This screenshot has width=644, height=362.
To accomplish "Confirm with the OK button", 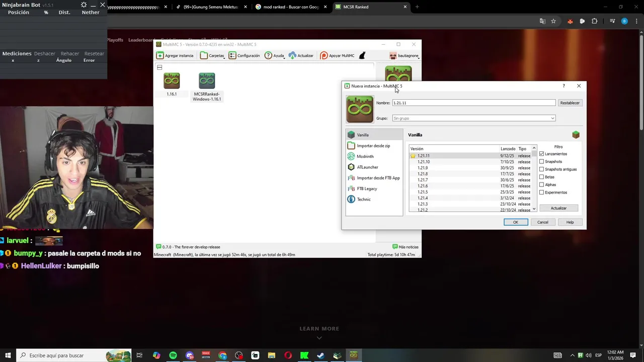I will pos(516,222).
